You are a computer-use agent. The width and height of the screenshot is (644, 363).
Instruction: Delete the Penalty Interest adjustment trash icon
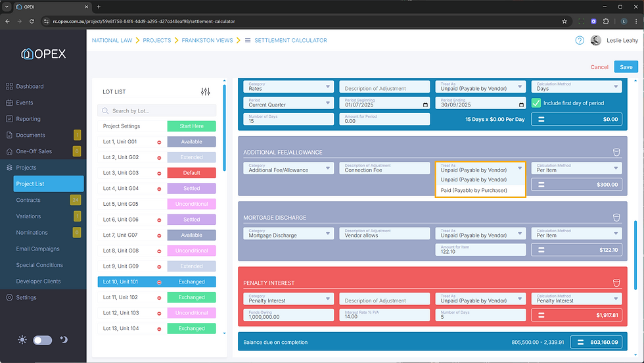pyautogui.click(x=616, y=283)
